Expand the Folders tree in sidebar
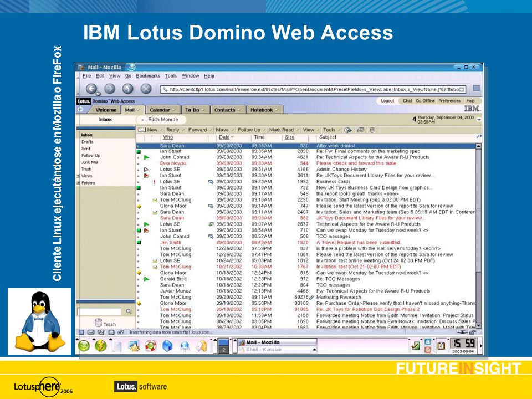The image size is (532, 399). [x=78, y=183]
